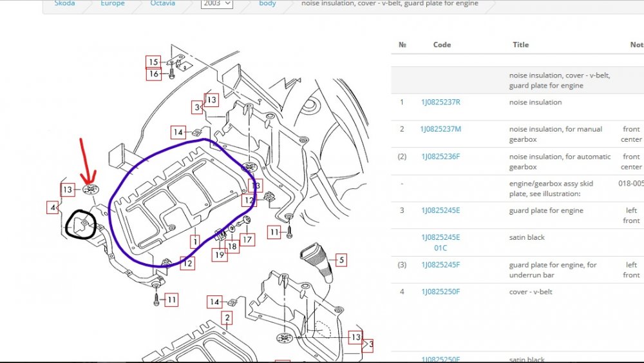Screen dimensions: 644x363
Task: Select callout 13 next to the red arrow clip
Action: pyautogui.click(x=68, y=190)
